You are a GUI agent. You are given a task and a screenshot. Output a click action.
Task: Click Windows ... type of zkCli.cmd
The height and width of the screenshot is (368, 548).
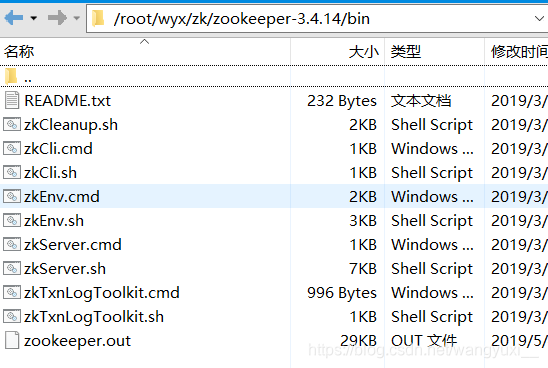432,149
